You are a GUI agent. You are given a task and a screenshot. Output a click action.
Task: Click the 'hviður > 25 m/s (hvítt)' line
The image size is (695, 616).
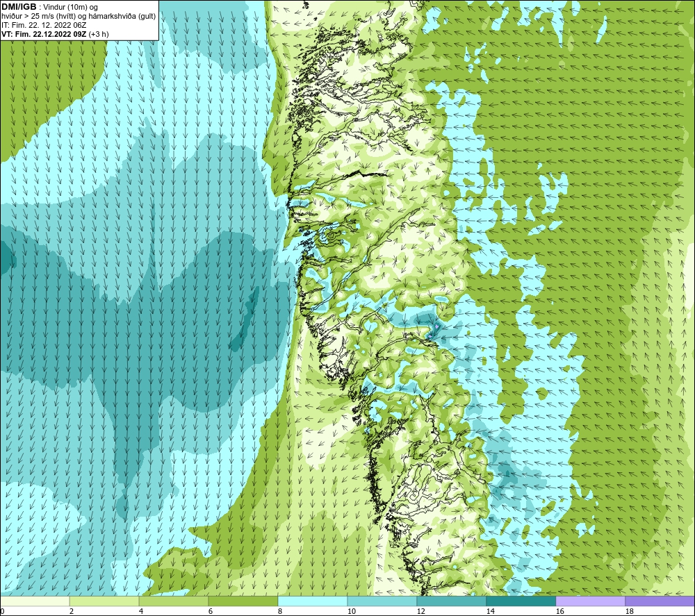(x=79, y=17)
